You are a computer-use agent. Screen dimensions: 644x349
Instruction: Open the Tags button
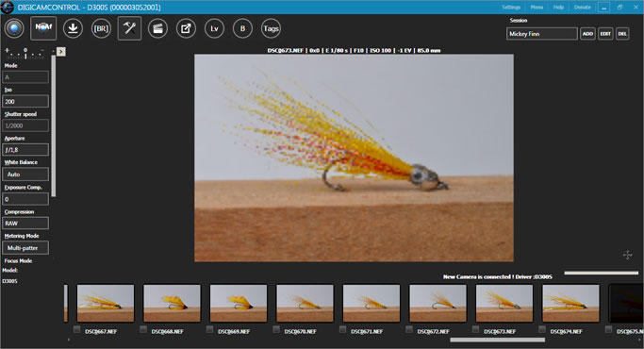click(271, 28)
